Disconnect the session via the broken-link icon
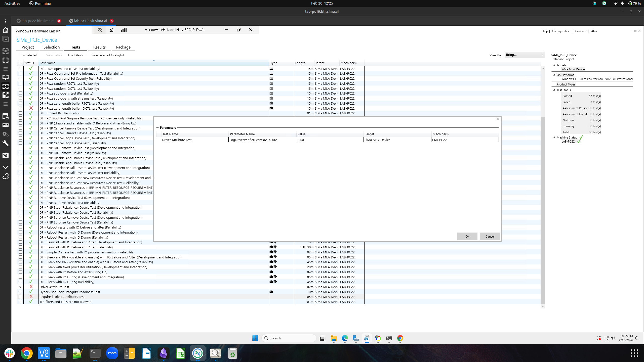 [6, 177]
